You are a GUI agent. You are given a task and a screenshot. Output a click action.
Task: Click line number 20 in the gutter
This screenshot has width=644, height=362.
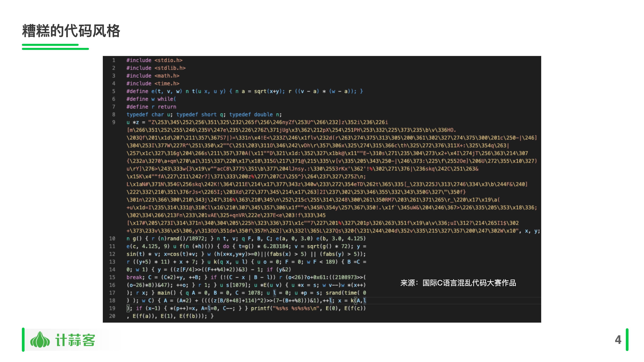(x=112, y=316)
